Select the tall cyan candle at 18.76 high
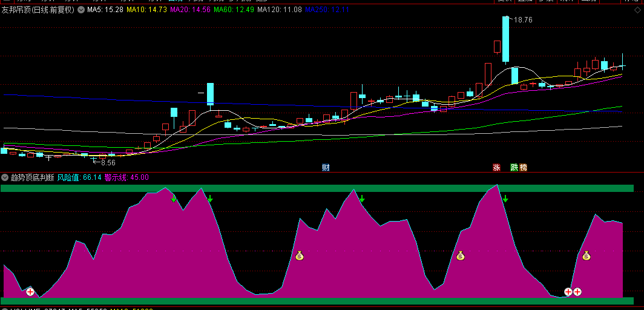This screenshot has width=644, height=310. [x=505, y=40]
